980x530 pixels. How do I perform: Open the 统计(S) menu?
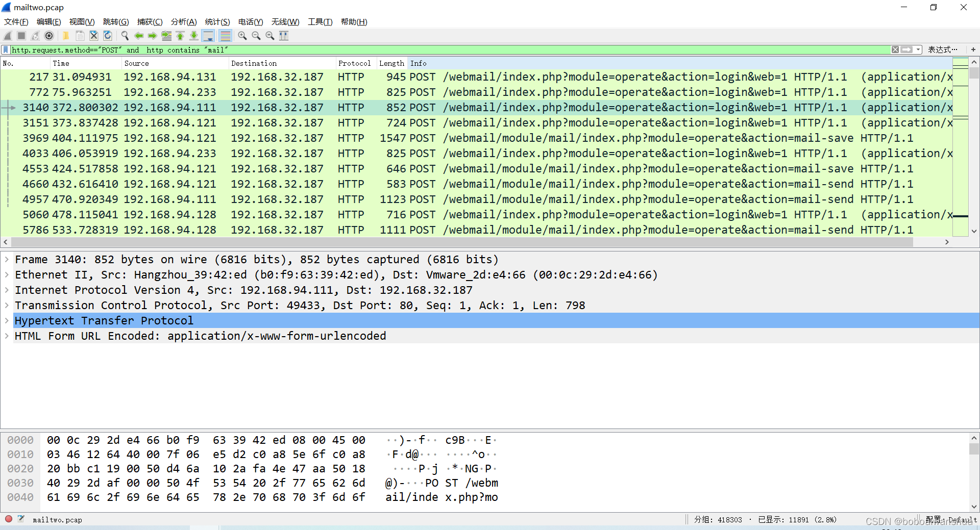(217, 22)
